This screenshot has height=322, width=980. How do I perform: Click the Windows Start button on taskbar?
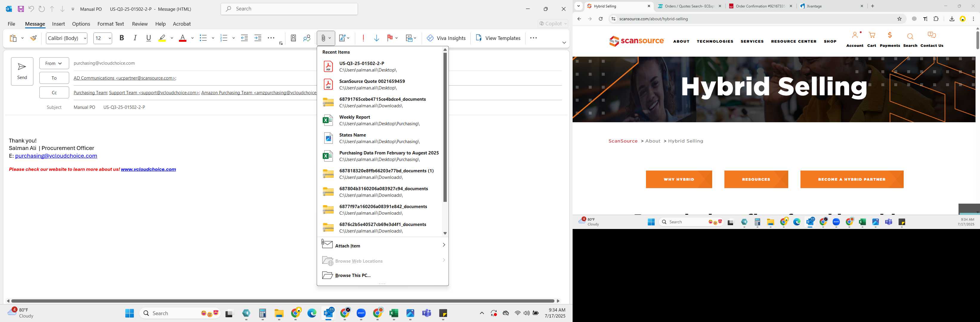(129, 313)
